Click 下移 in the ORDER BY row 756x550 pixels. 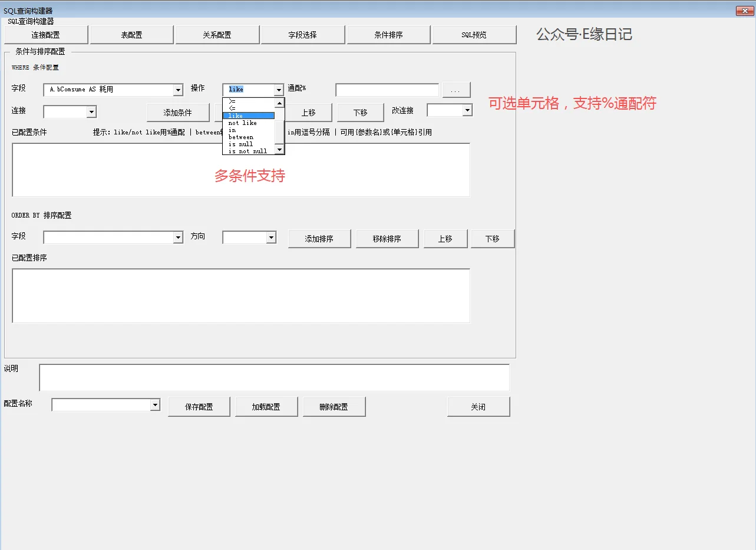click(x=493, y=239)
